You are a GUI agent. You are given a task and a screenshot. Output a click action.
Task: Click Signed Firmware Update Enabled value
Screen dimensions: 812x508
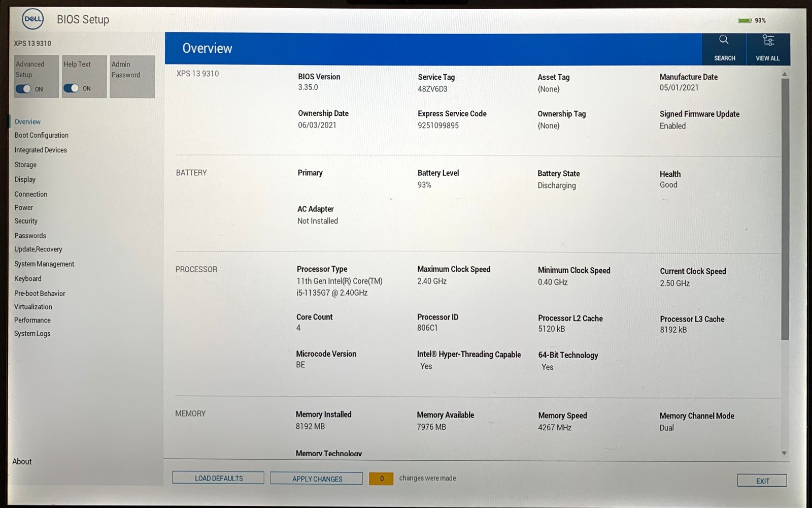[x=672, y=126]
